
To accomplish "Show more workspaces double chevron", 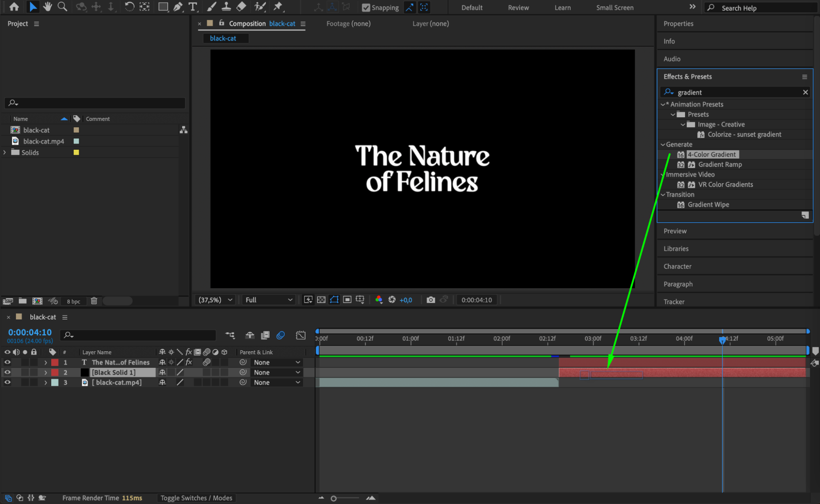I will 692,7.
